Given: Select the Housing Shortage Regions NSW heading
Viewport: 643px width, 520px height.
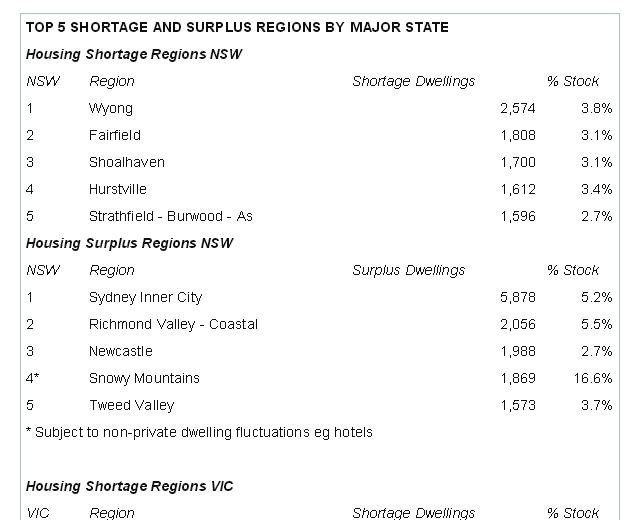Looking at the screenshot, I should click(134, 54).
